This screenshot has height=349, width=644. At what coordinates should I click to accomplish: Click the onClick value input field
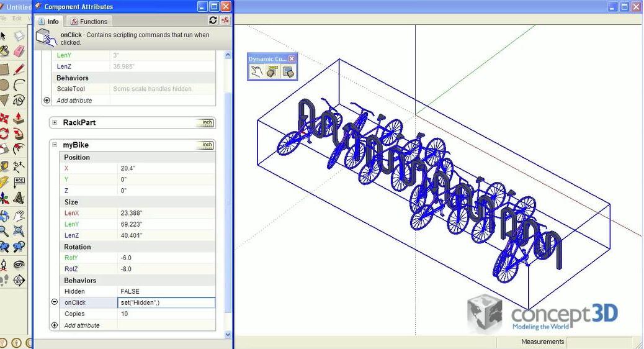click(x=166, y=302)
